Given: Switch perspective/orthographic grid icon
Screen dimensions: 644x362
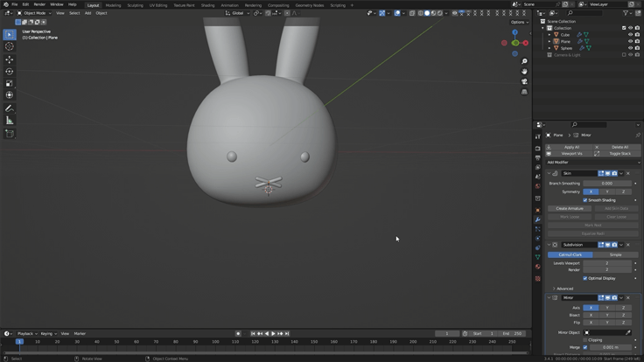Looking at the screenshot, I should point(524,92).
